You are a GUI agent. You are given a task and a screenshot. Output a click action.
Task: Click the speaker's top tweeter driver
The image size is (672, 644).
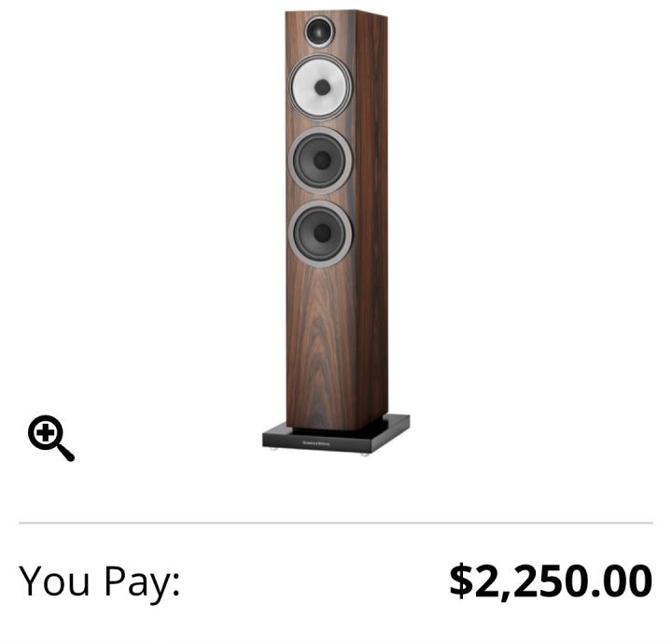click(320, 31)
